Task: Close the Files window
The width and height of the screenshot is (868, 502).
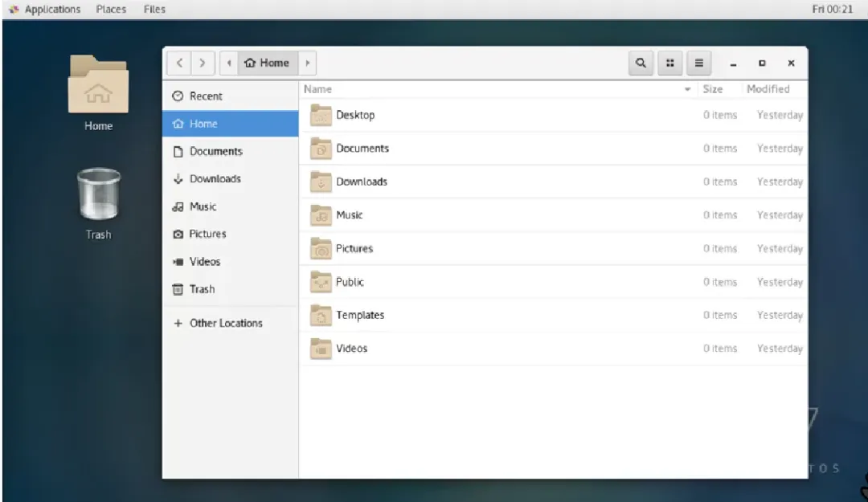Action: click(x=791, y=63)
